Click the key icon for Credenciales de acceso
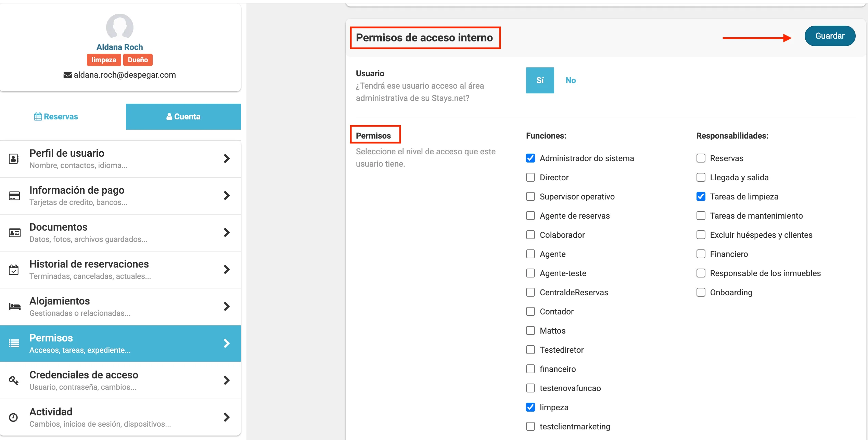 click(14, 380)
